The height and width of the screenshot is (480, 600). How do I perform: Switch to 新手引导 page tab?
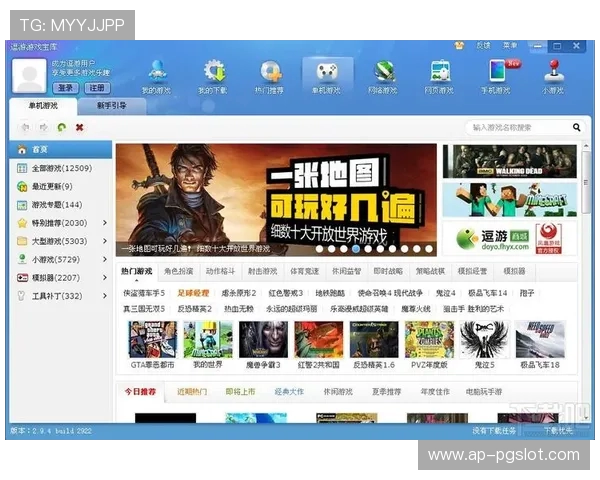click(112, 106)
